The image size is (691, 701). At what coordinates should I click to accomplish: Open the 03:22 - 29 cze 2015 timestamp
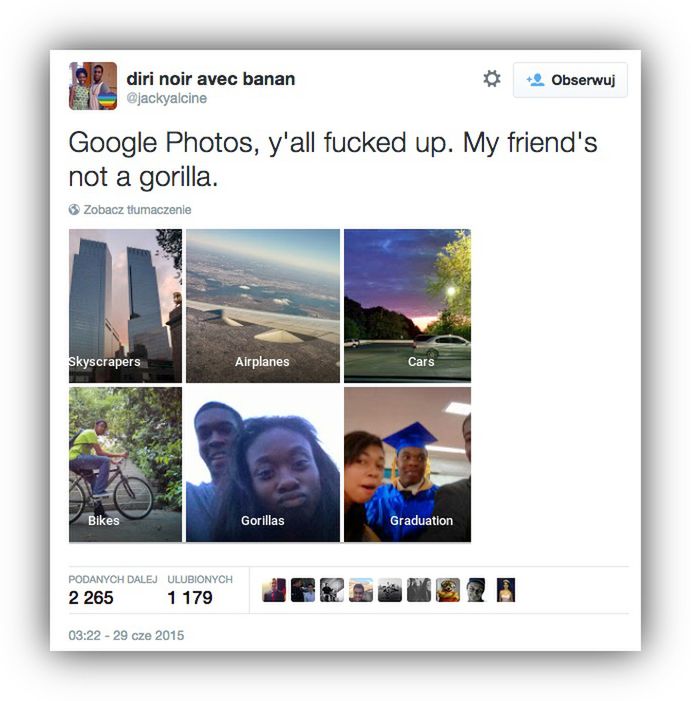(x=126, y=635)
